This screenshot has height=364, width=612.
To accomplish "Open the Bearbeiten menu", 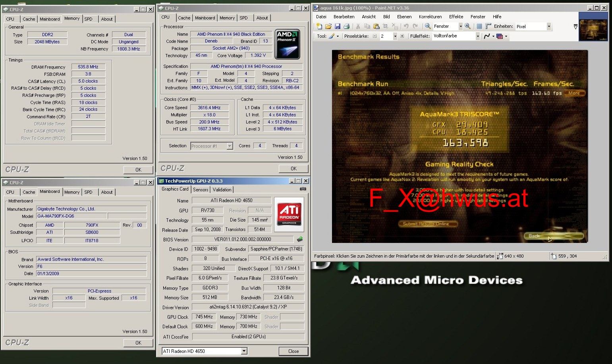I will click(x=344, y=17).
